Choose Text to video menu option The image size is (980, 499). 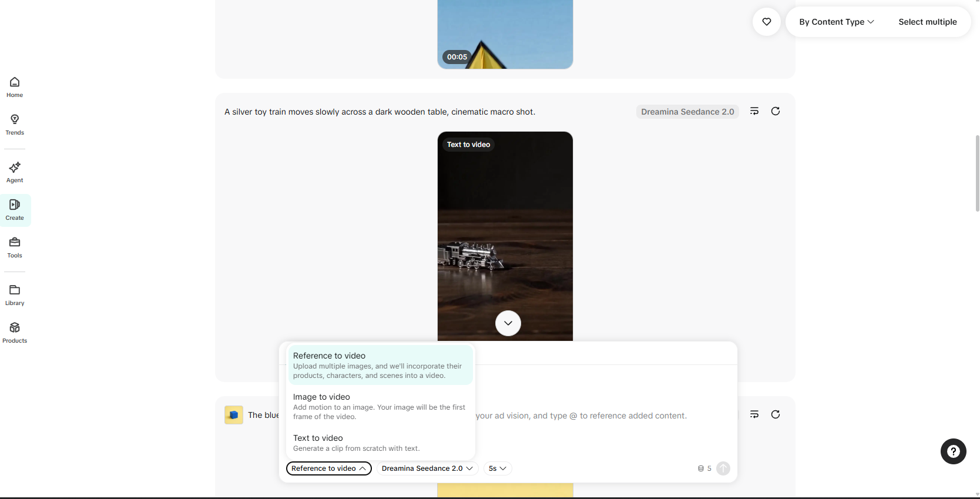[x=380, y=443]
